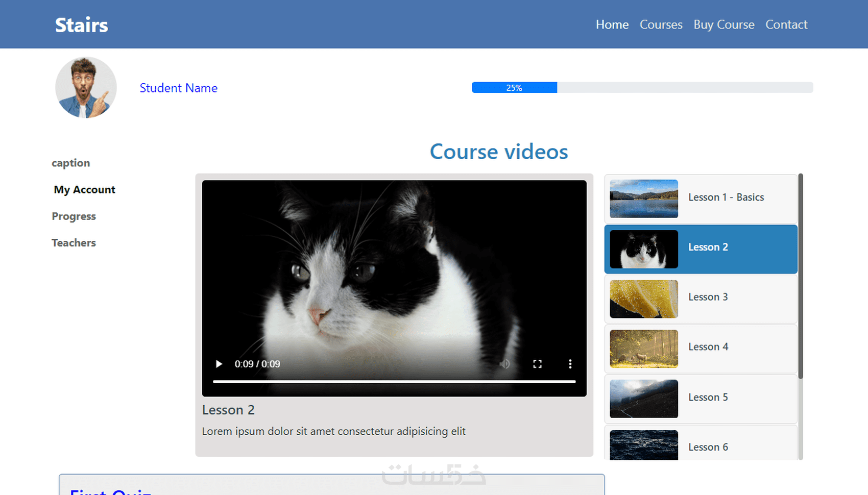Go to the Home page
868x495 pixels.
click(612, 24)
